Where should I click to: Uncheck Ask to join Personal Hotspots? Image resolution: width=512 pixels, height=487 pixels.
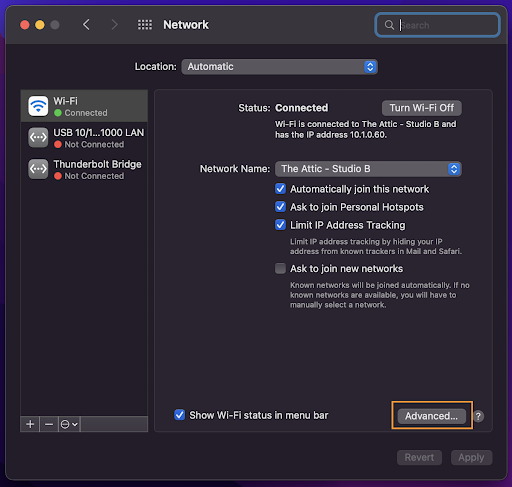click(280, 207)
